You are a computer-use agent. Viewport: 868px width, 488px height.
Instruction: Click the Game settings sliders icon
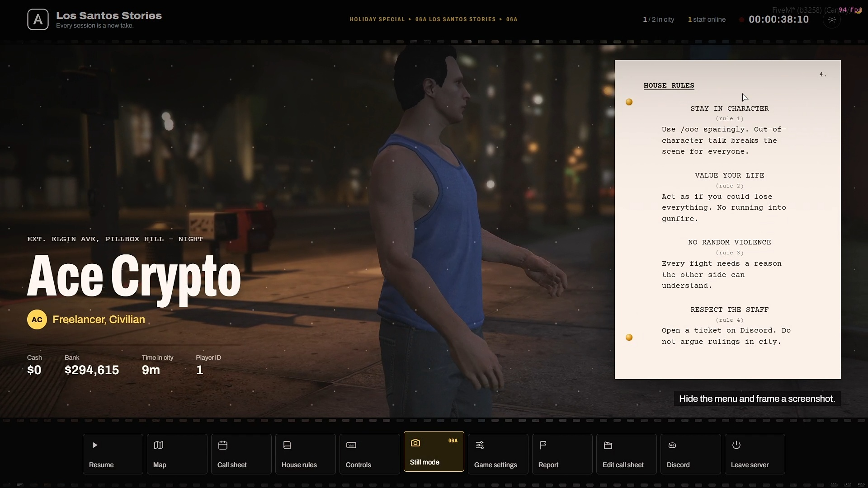click(x=480, y=445)
